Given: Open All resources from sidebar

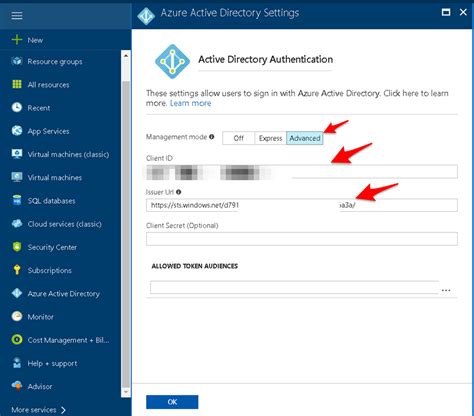Looking at the screenshot, I should pos(48,85).
